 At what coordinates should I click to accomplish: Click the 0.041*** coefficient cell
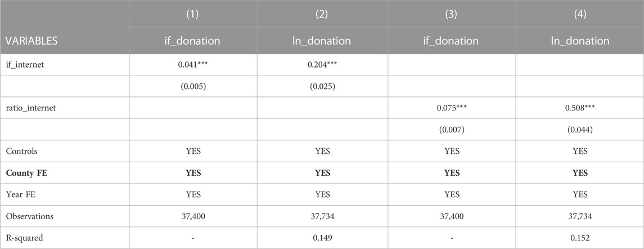(193, 65)
